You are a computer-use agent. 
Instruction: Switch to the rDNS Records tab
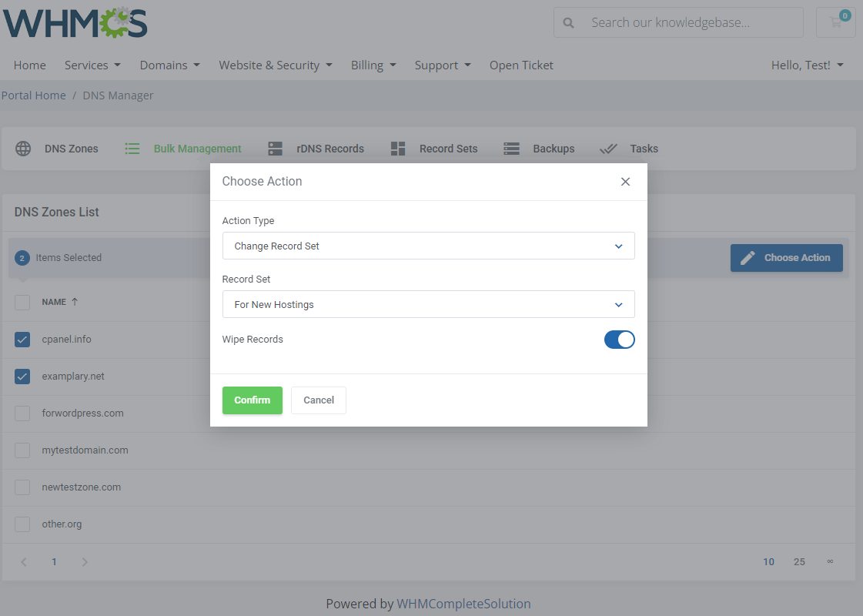[316, 149]
